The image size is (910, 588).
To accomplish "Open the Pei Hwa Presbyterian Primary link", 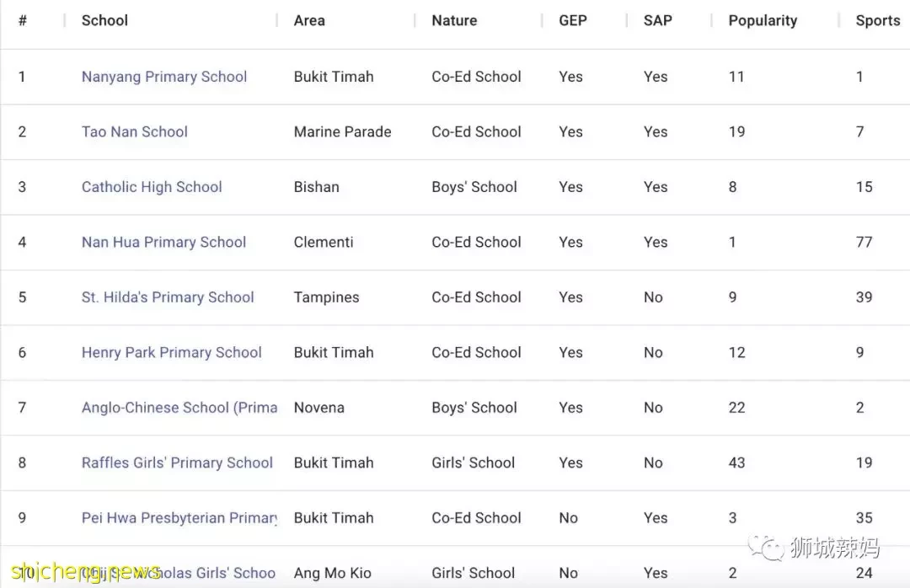I will [x=179, y=518].
